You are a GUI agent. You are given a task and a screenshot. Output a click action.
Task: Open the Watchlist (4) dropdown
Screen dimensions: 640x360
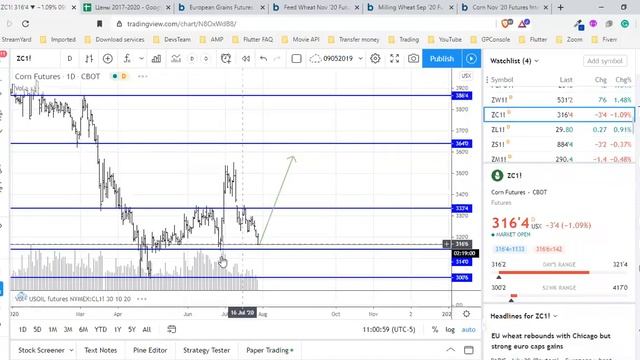click(x=514, y=61)
